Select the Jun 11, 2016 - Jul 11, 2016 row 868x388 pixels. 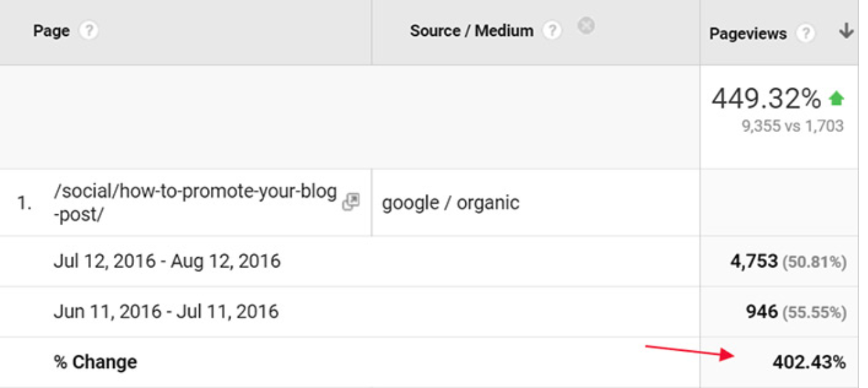tap(166, 311)
